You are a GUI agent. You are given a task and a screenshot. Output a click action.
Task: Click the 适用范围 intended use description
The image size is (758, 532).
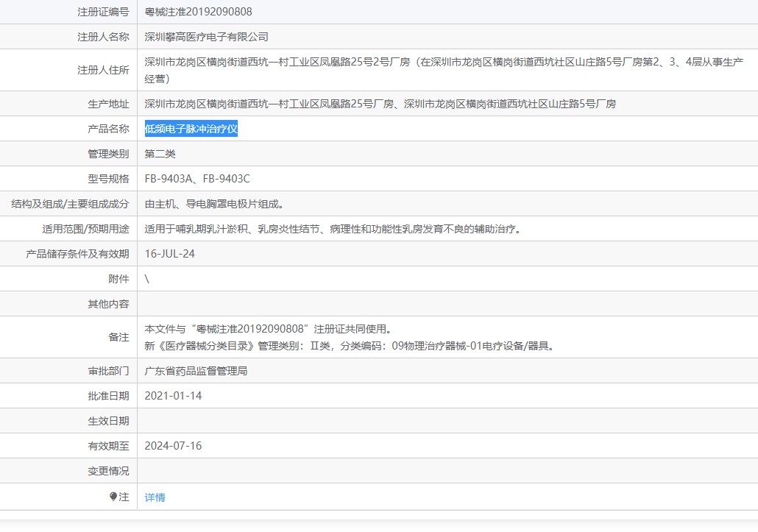333,229
